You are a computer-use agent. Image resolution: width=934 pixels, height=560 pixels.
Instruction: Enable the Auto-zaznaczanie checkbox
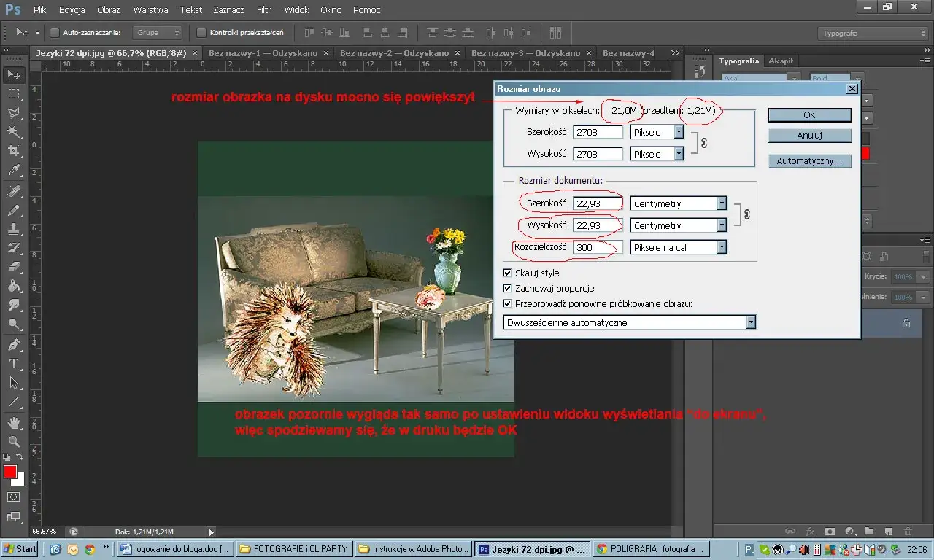pos(55,33)
